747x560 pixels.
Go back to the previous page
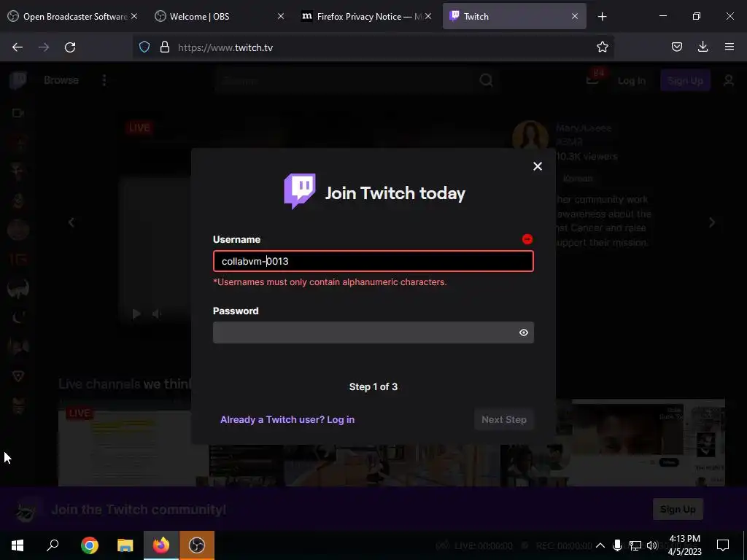pyautogui.click(x=18, y=47)
